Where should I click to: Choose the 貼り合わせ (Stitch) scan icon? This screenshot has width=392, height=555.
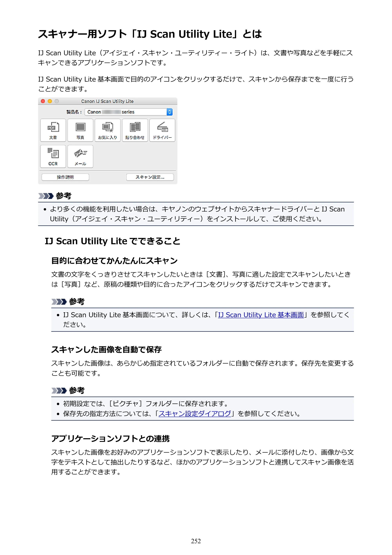click(x=135, y=130)
